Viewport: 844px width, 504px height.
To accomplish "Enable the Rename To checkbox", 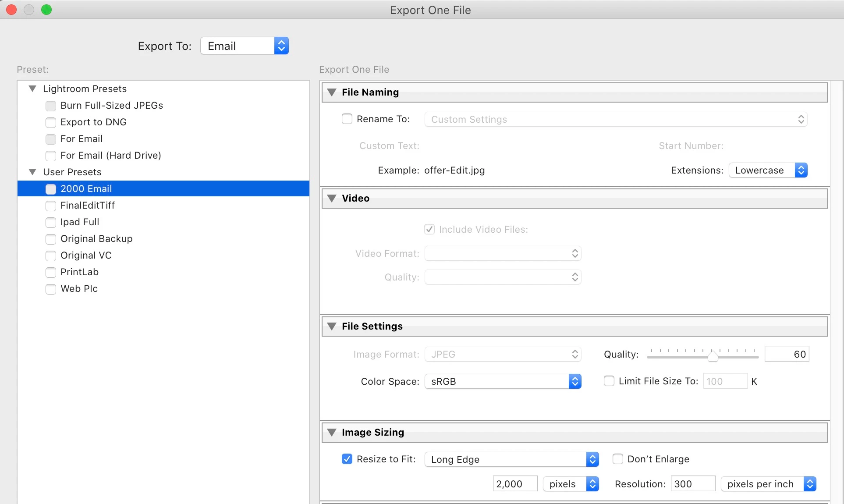I will 347,119.
